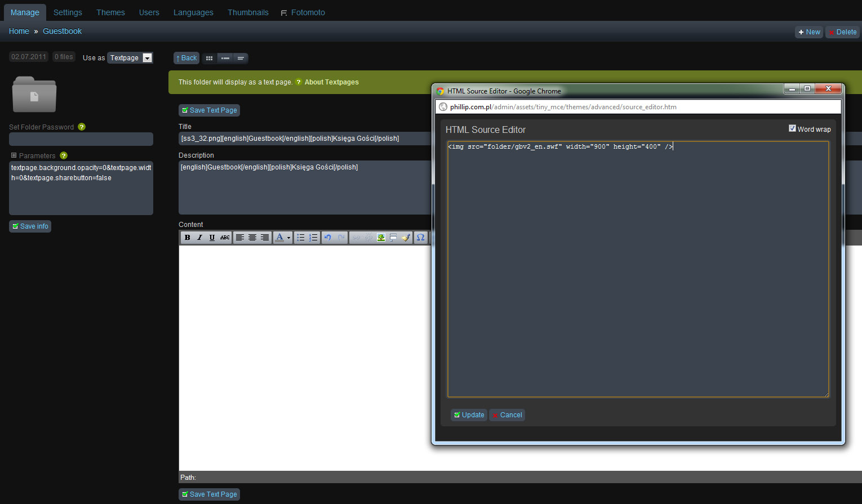Apply italic formatting
The height and width of the screenshot is (504, 862).
pyautogui.click(x=199, y=238)
